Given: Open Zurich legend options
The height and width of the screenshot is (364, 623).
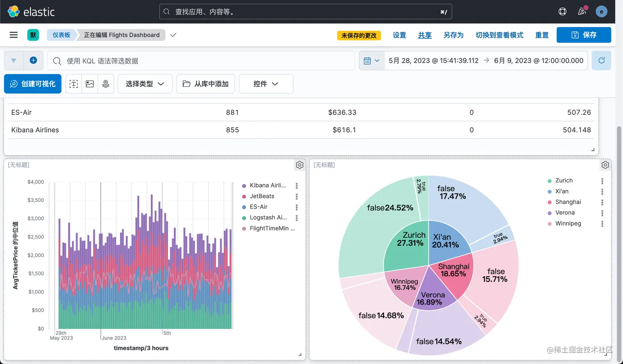Looking at the screenshot, I should [x=602, y=181].
